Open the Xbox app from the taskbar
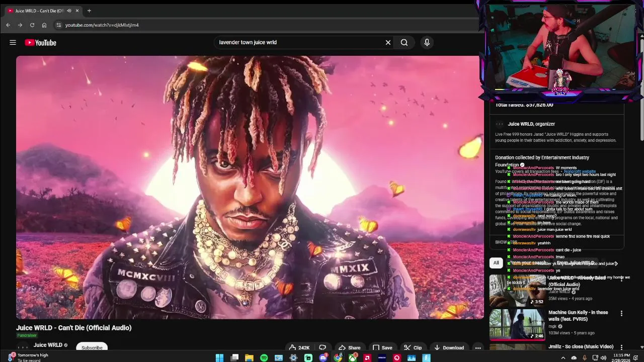644x362 pixels. pos(353,358)
